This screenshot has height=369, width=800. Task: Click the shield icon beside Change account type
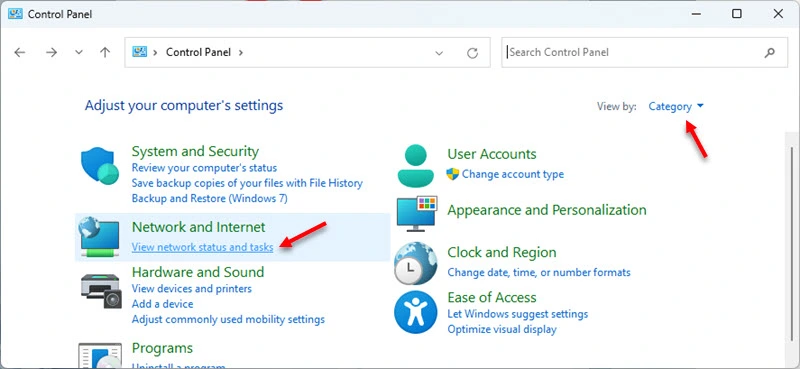(453, 174)
